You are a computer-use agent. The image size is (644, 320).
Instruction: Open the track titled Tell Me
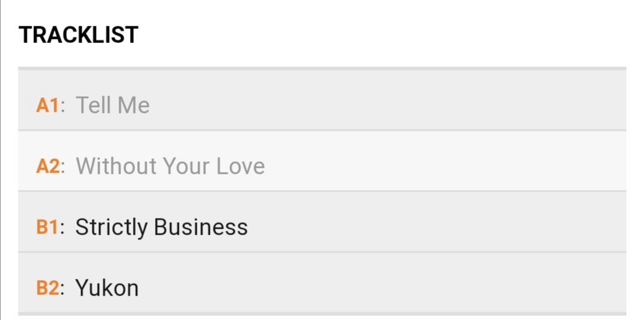(113, 106)
